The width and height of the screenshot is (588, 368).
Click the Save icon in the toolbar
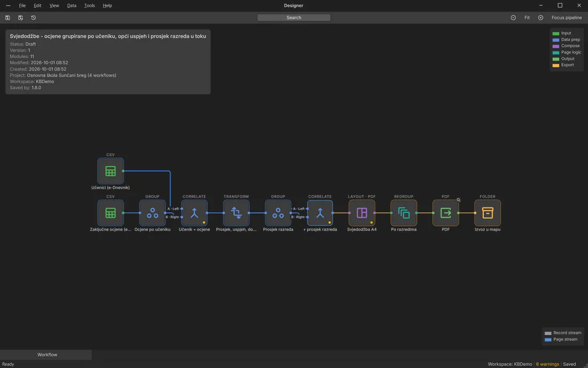(x=7, y=18)
